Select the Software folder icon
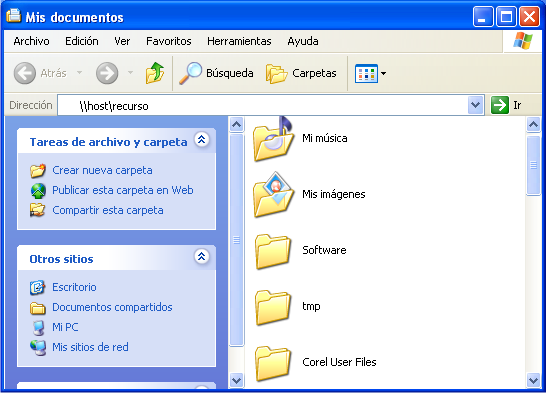The width and height of the screenshot is (546, 393). tap(273, 251)
